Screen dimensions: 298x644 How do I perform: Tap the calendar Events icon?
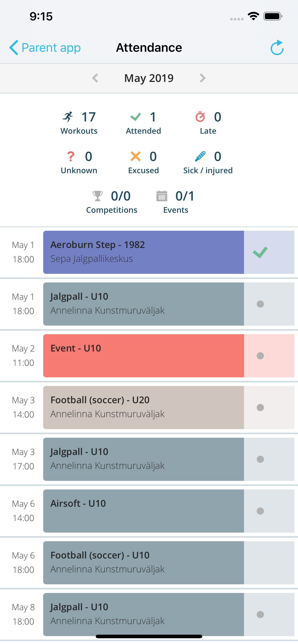162,196
